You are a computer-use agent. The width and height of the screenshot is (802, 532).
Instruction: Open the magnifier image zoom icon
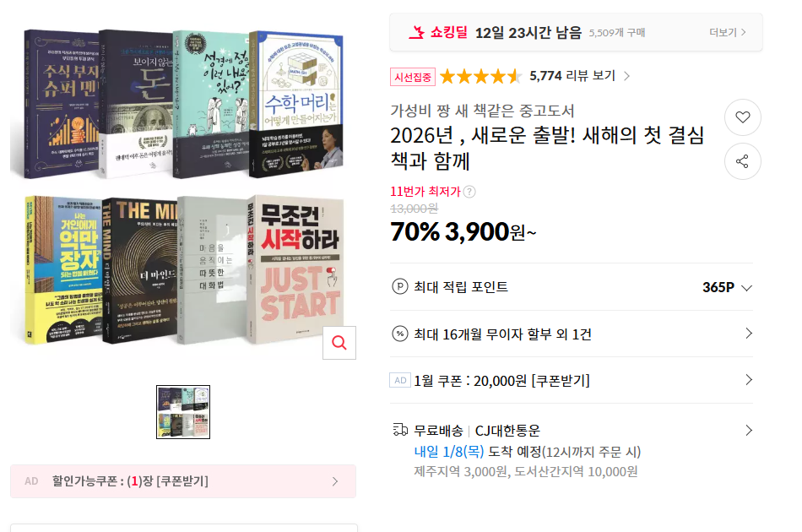pyautogui.click(x=339, y=342)
